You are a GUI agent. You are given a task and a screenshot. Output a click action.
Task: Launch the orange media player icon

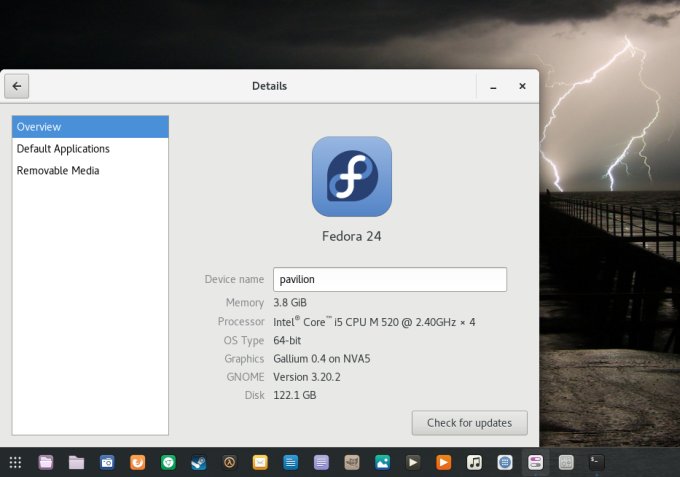point(444,462)
